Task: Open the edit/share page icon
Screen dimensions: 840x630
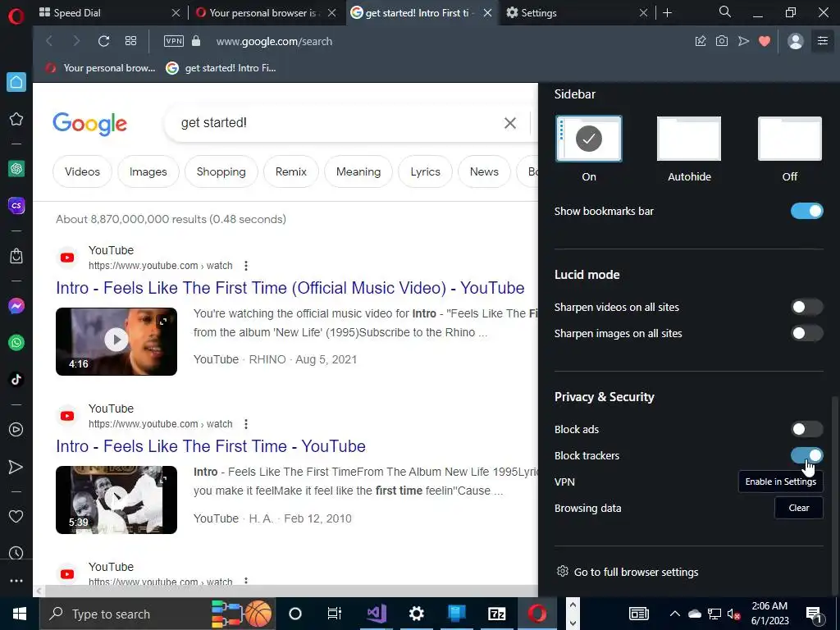Action: (701, 41)
